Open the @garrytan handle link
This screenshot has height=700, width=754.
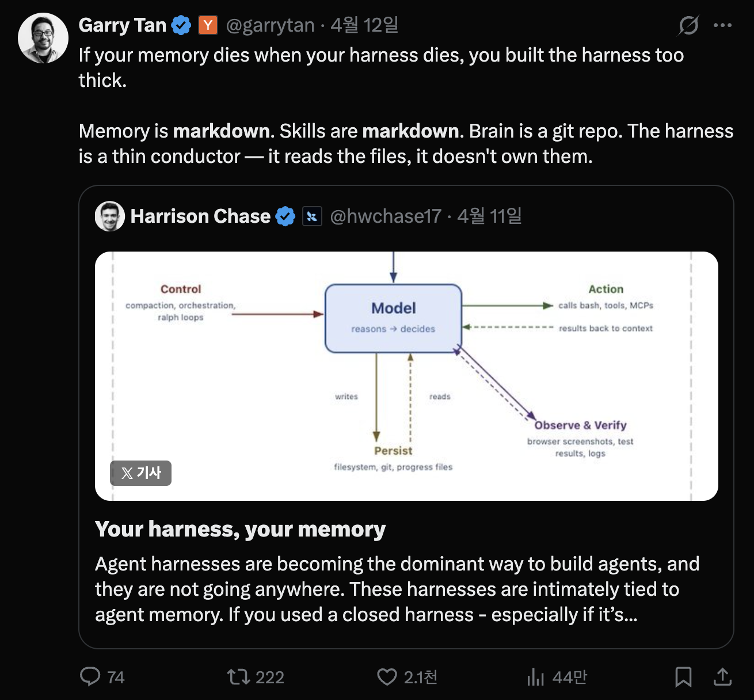(270, 25)
